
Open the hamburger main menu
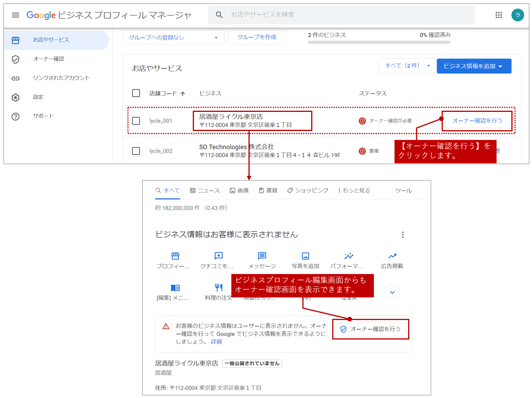pyautogui.click(x=16, y=15)
